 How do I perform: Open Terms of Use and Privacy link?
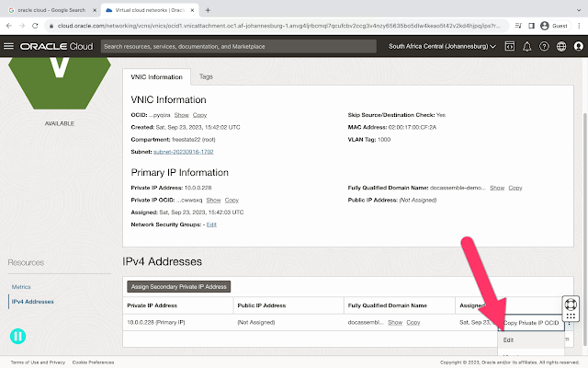38,362
